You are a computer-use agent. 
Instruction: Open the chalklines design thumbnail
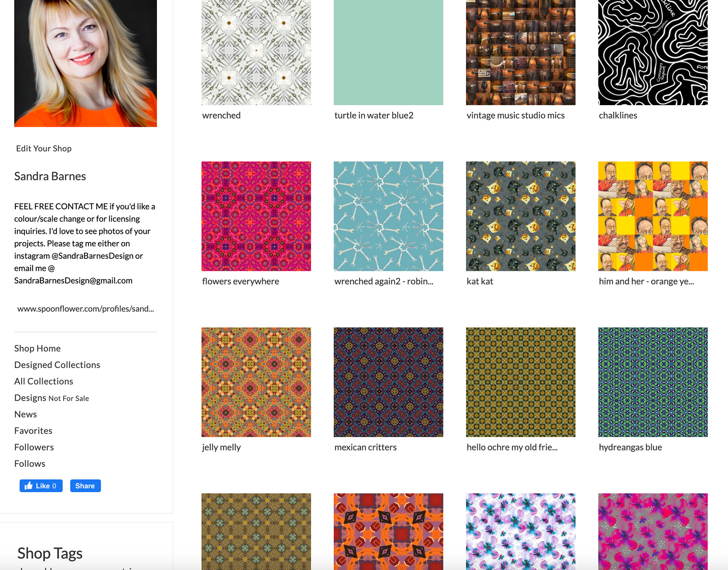pyautogui.click(x=653, y=52)
